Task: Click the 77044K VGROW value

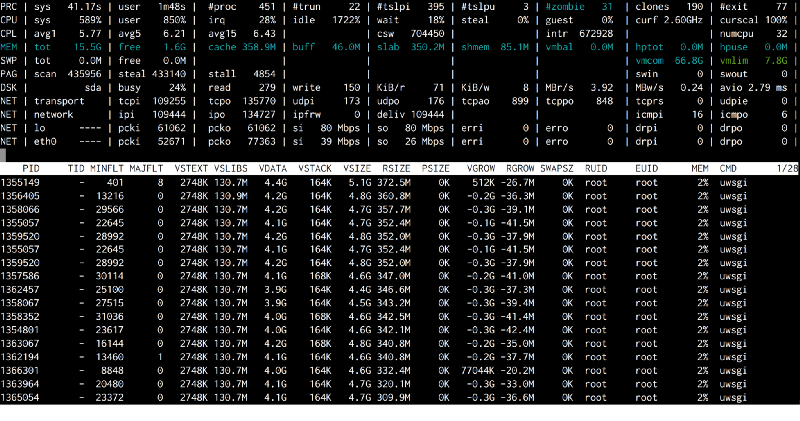Action: [478, 371]
